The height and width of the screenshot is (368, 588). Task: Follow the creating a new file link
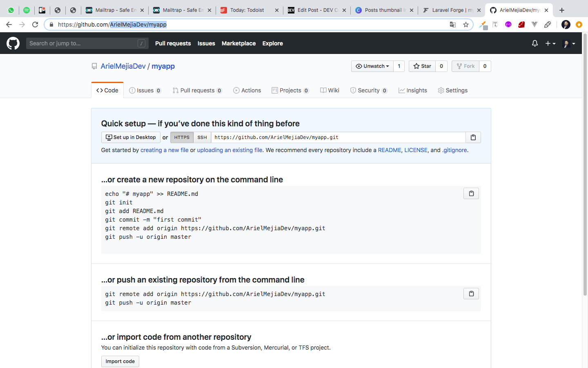coord(165,150)
